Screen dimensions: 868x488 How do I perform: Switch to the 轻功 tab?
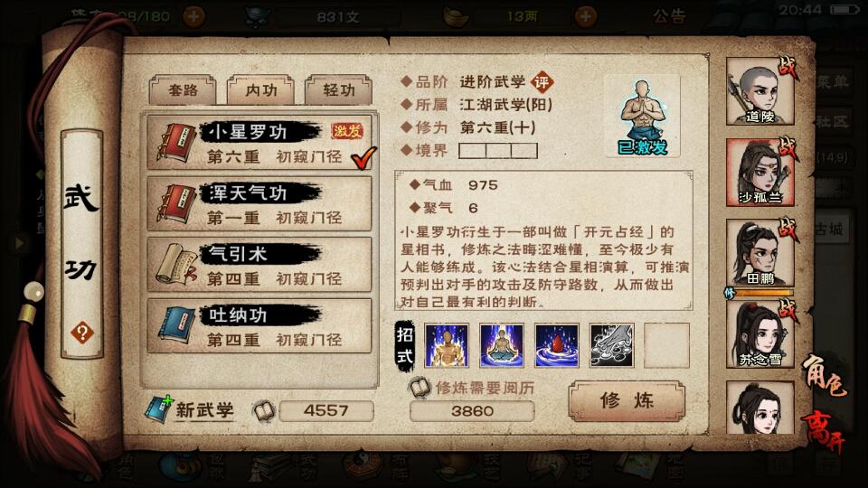point(339,89)
